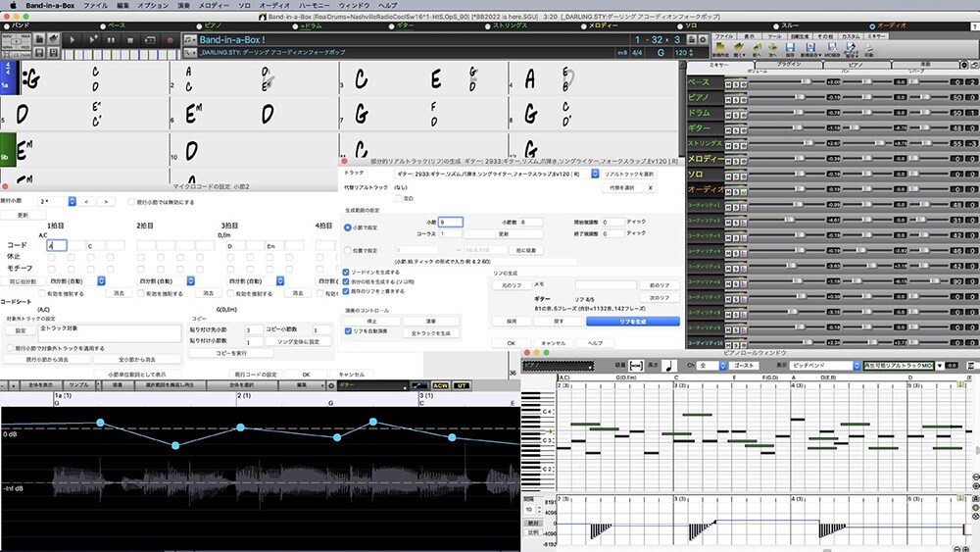Open ギター track dropdown in audio edit toolbar

[373, 385]
